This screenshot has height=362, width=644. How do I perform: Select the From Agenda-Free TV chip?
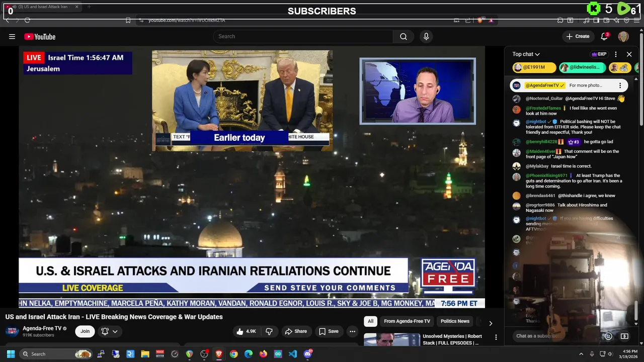coord(407,321)
